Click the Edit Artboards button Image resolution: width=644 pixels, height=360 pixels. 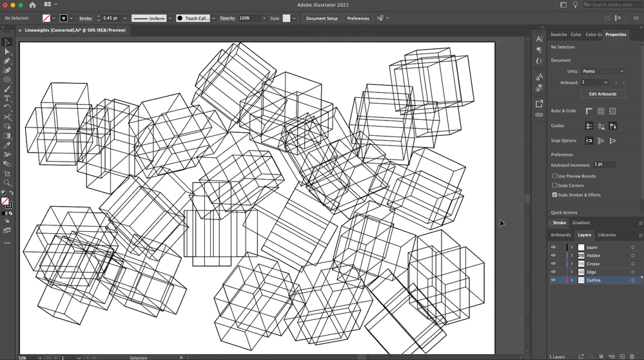point(603,94)
